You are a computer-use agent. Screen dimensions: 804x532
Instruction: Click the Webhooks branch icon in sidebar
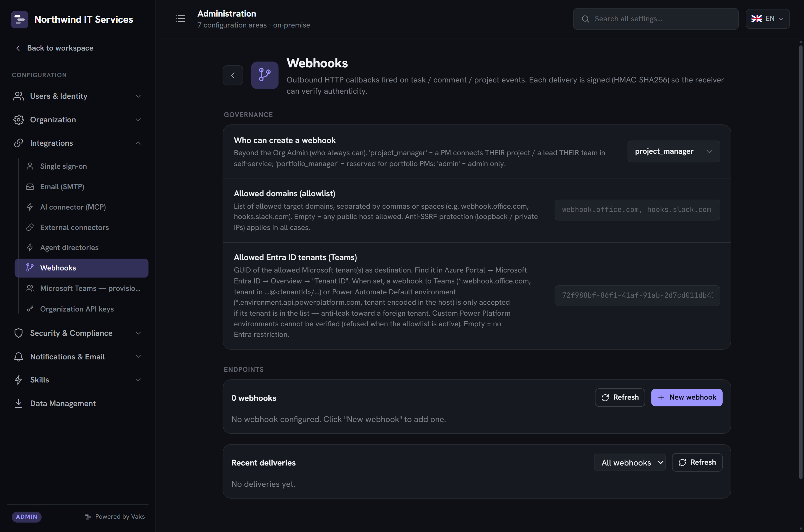pos(30,268)
